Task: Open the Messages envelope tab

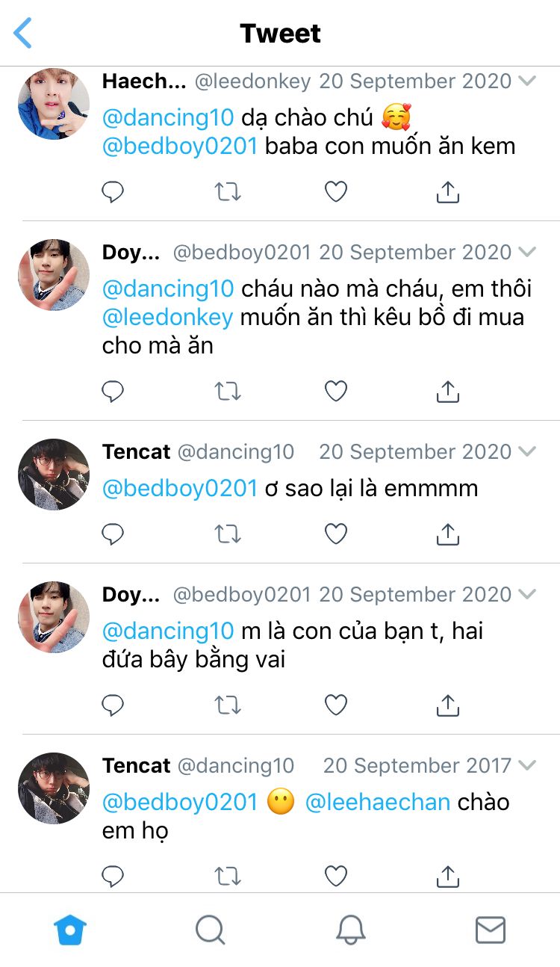Action: click(x=491, y=930)
